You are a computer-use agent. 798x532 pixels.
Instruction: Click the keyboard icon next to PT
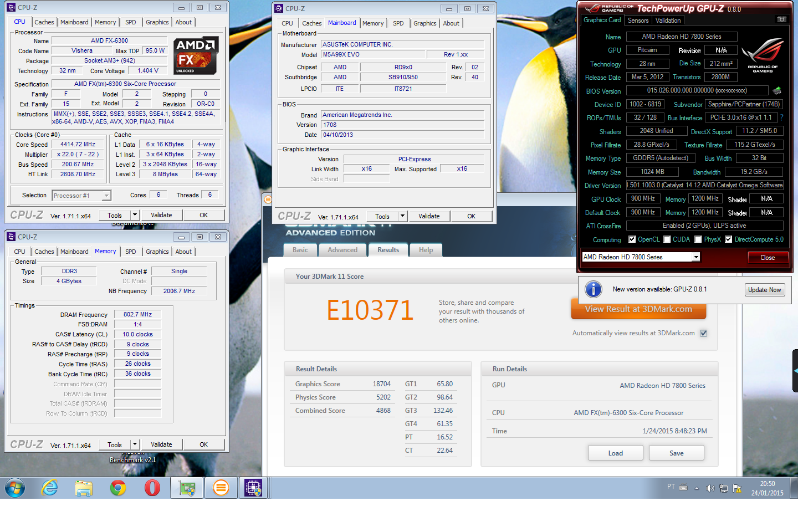pyautogui.click(x=683, y=488)
